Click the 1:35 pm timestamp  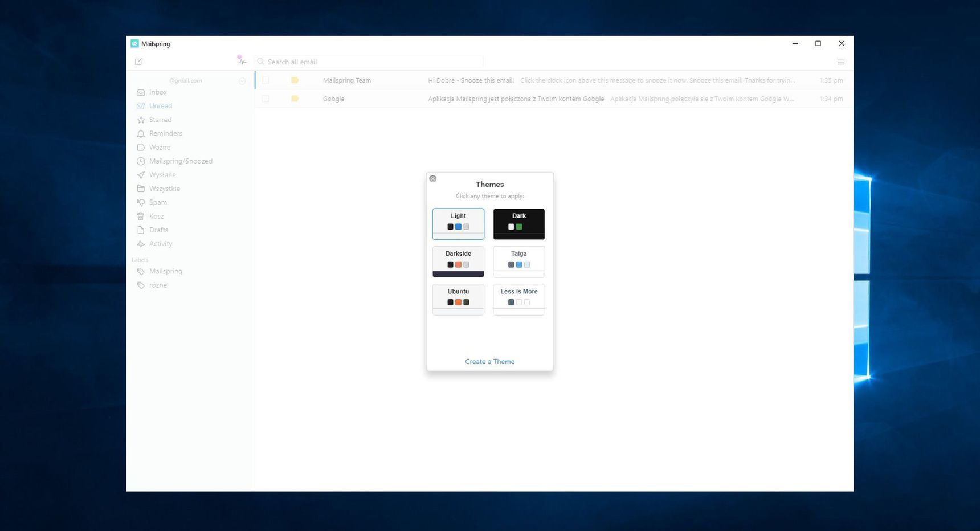[831, 80]
